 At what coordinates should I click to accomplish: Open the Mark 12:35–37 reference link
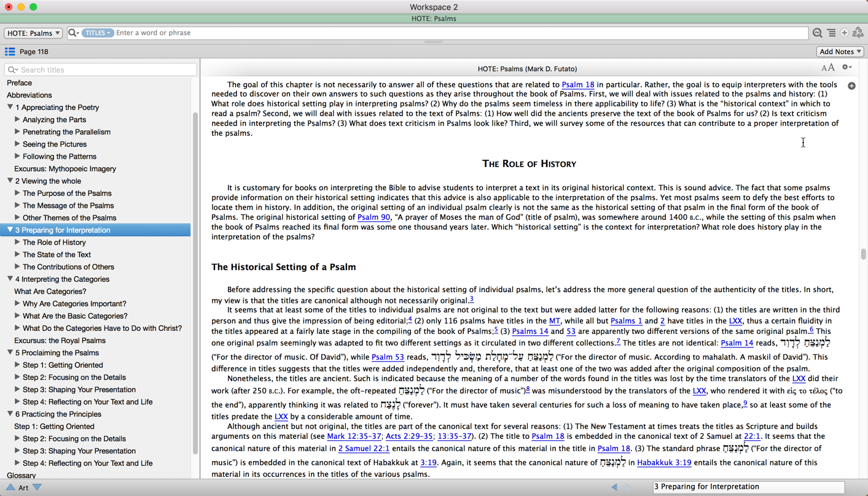354,436
